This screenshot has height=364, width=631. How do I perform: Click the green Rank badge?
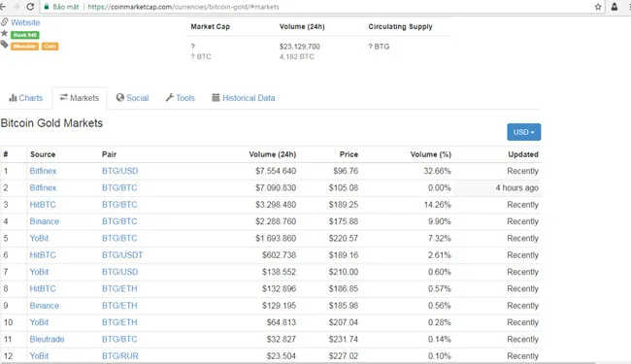[x=25, y=35]
